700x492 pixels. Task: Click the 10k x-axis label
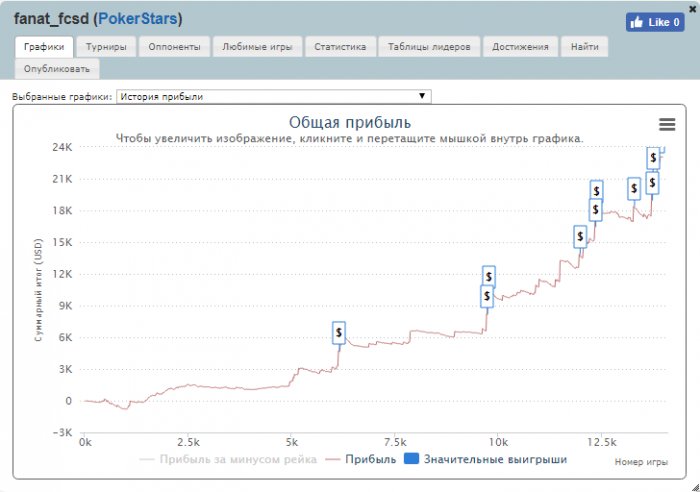pos(498,442)
